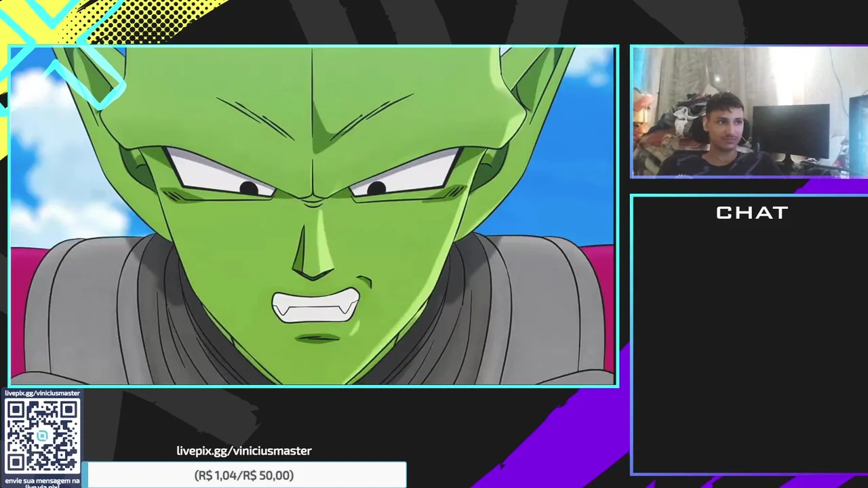
Task: Click the CHAT panel heading
Action: click(752, 213)
